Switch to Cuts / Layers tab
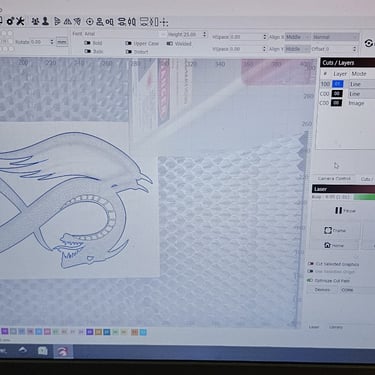375x375 pixels. tap(367, 179)
